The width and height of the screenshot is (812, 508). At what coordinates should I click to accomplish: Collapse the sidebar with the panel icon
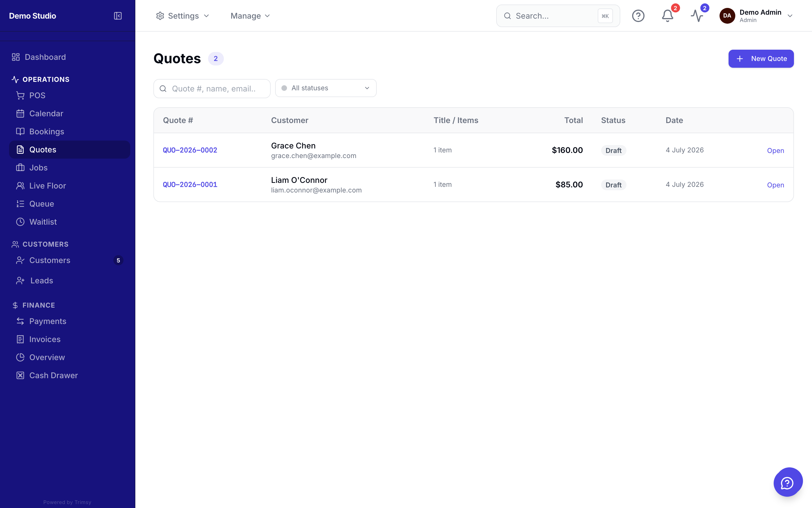pyautogui.click(x=118, y=16)
